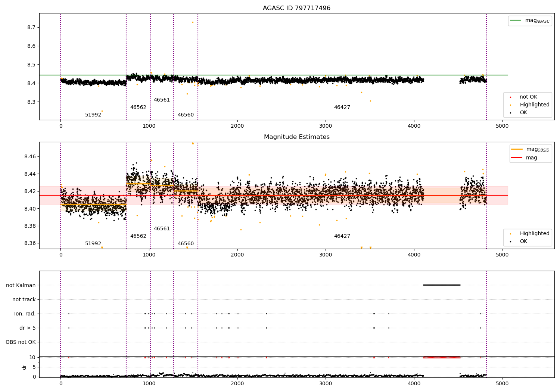The height and width of the screenshot is (392, 560).
Task: Select the 8.6 y-axis tick label
Action: 31,46
